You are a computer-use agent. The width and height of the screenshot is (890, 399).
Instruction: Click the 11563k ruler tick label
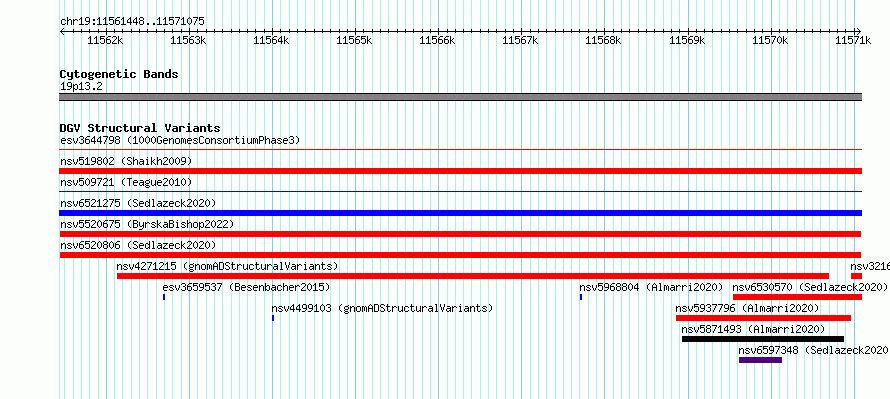tap(188, 40)
